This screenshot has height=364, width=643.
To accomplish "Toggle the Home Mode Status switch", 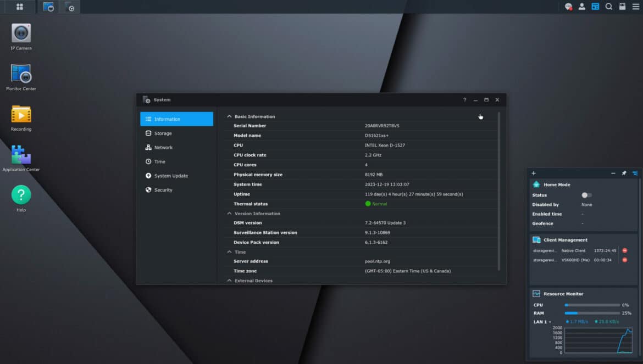I will (586, 195).
